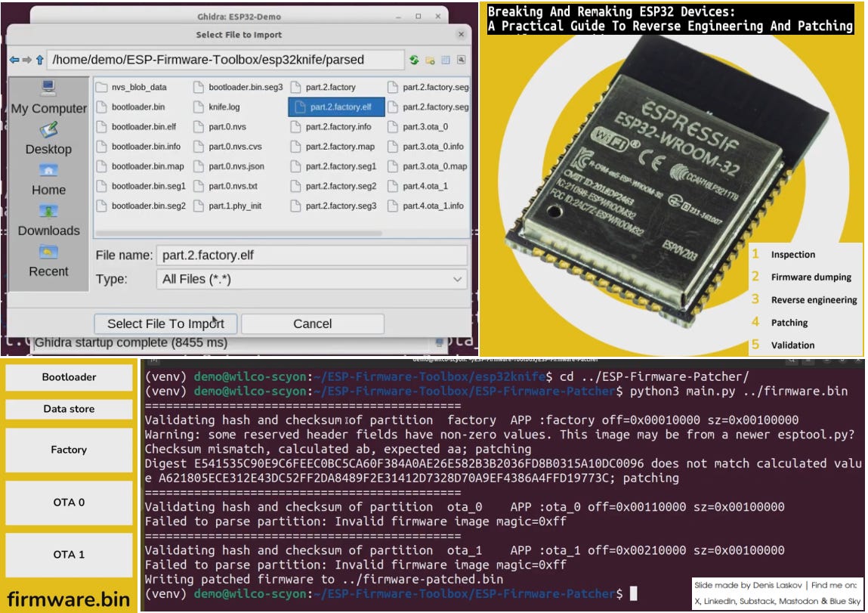Image resolution: width=868 pixels, height=613 pixels.
Task: Toggle details view of file list
Action: click(x=446, y=60)
